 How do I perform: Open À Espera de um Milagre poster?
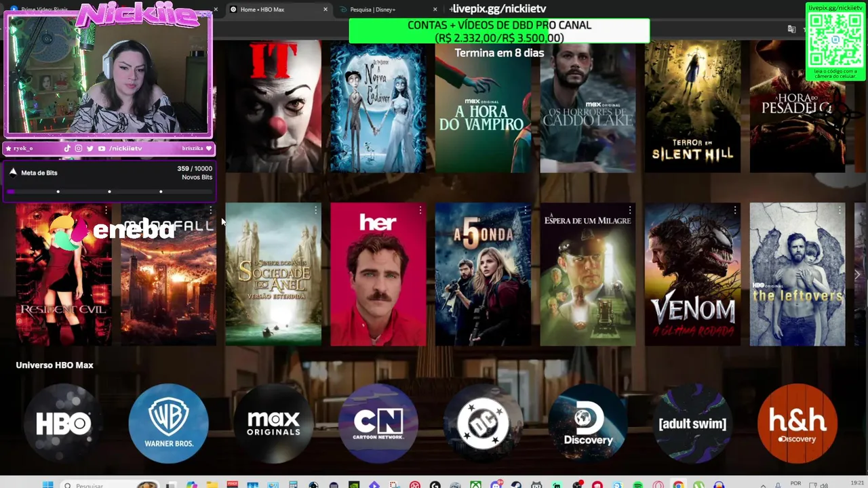[588, 274]
